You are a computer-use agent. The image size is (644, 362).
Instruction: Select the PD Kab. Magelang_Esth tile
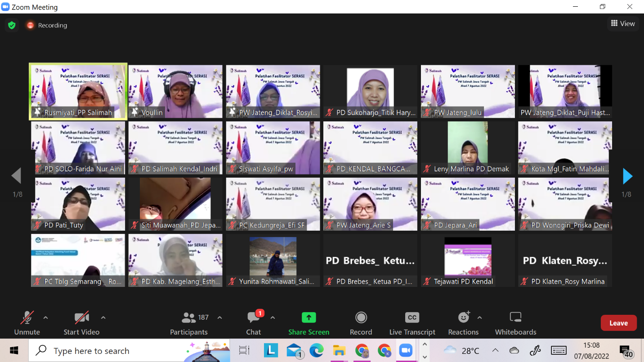[x=175, y=260]
